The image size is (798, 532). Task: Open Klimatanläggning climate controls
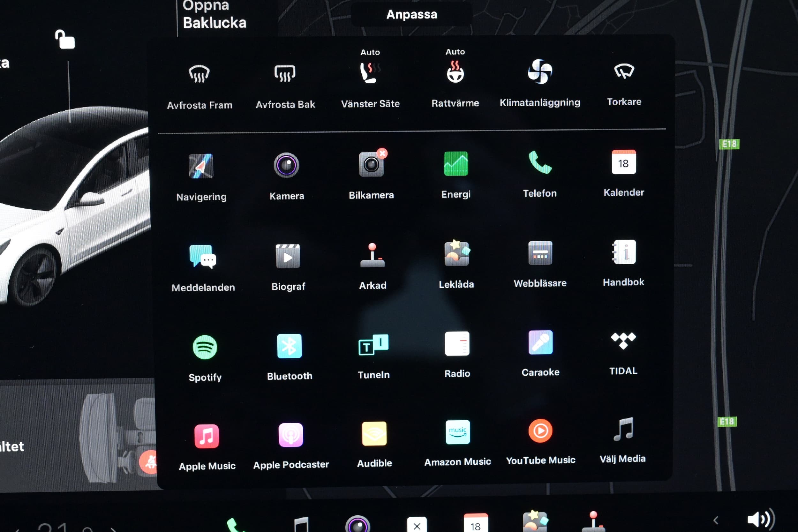point(540,71)
